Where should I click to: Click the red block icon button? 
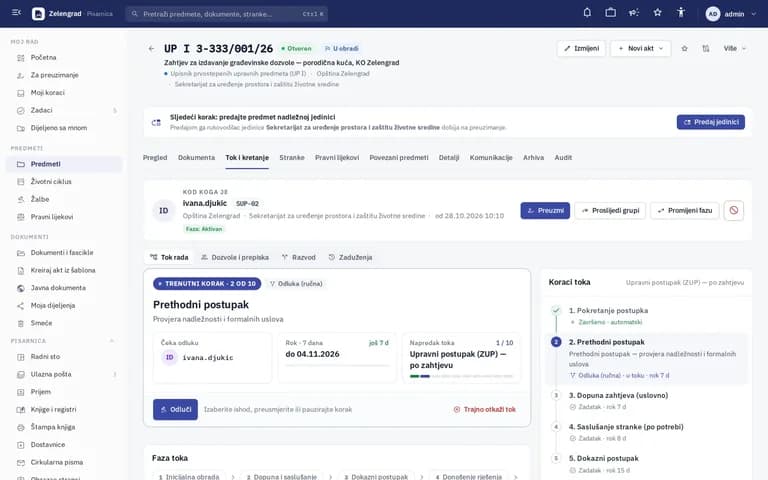[x=733, y=211]
